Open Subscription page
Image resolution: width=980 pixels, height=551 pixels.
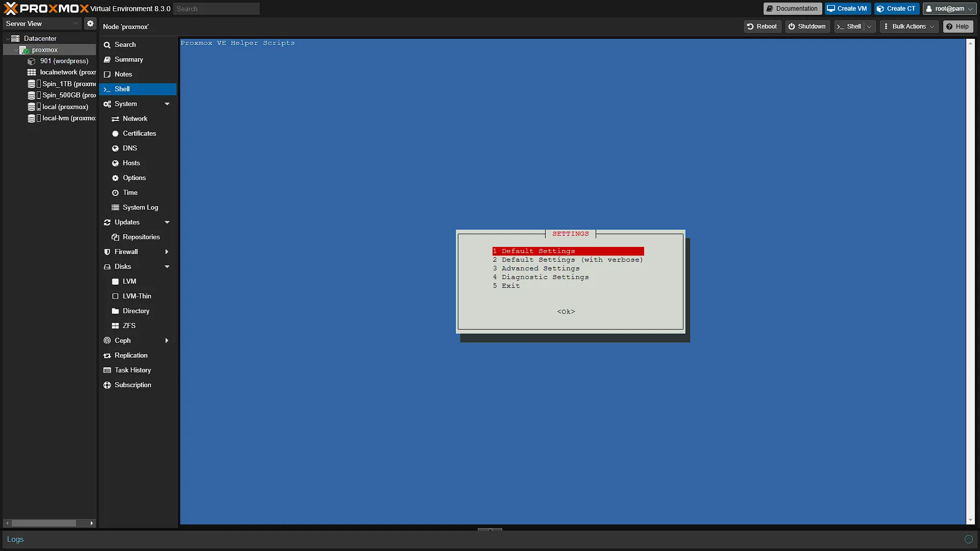138,385
